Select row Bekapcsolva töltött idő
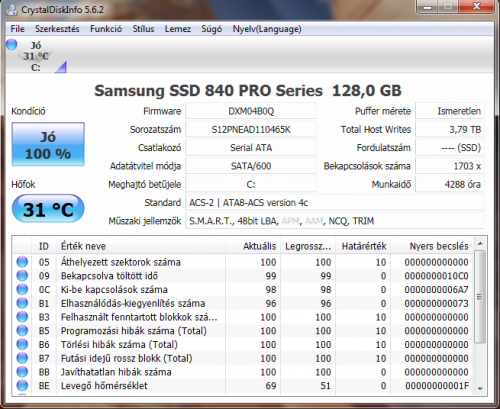Image resolution: width=500 pixels, height=409 pixels. (x=243, y=276)
